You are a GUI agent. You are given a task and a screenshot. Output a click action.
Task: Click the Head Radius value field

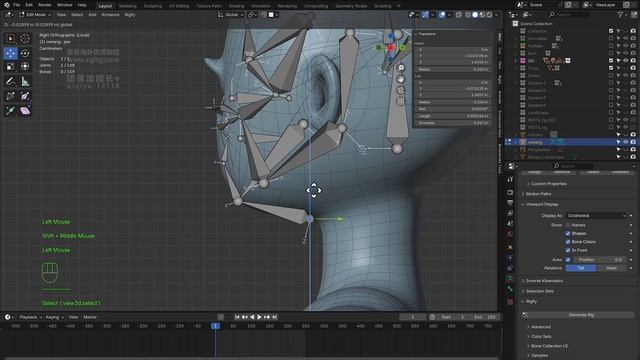click(x=452, y=69)
